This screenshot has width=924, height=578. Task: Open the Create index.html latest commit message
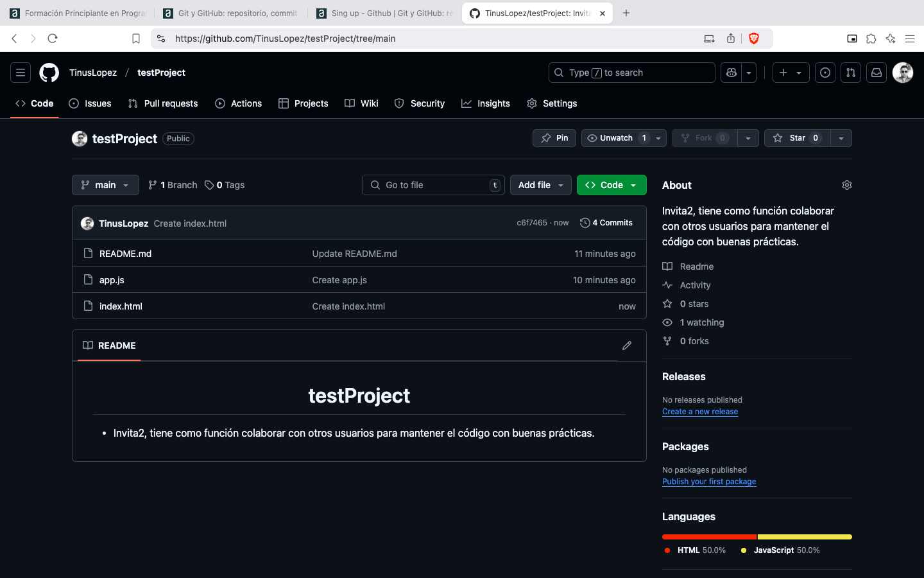190,223
